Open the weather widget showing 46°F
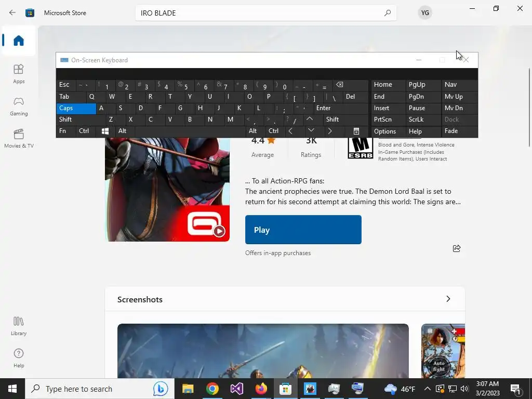 click(x=400, y=389)
